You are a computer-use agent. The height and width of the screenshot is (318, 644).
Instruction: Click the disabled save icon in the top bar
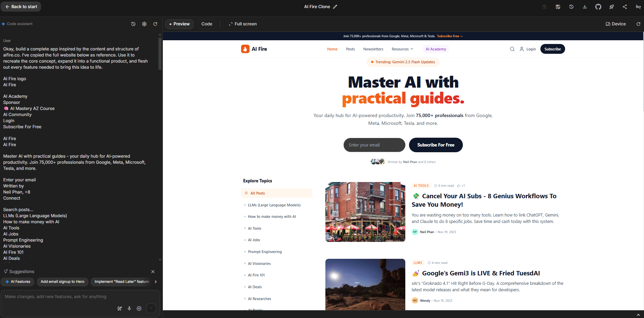tap(544, 7)
